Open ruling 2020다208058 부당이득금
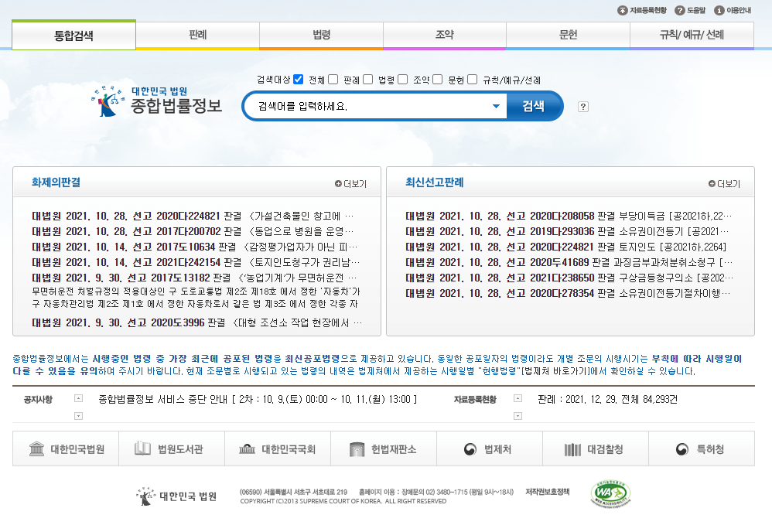The width and height of the screenshot is (772, 532). coord(569,216)
